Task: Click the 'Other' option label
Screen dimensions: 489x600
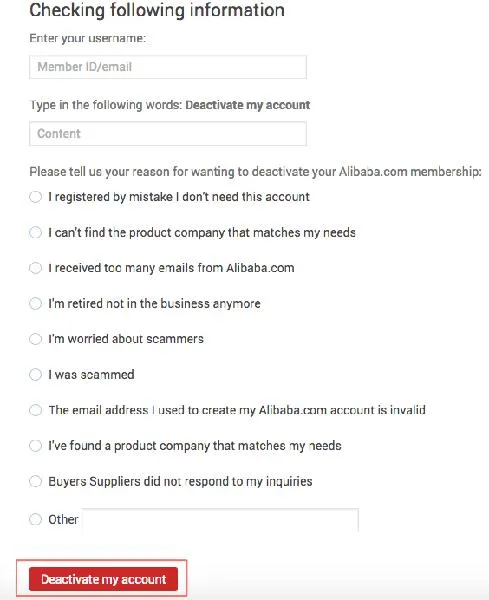Action: point(63,519)
